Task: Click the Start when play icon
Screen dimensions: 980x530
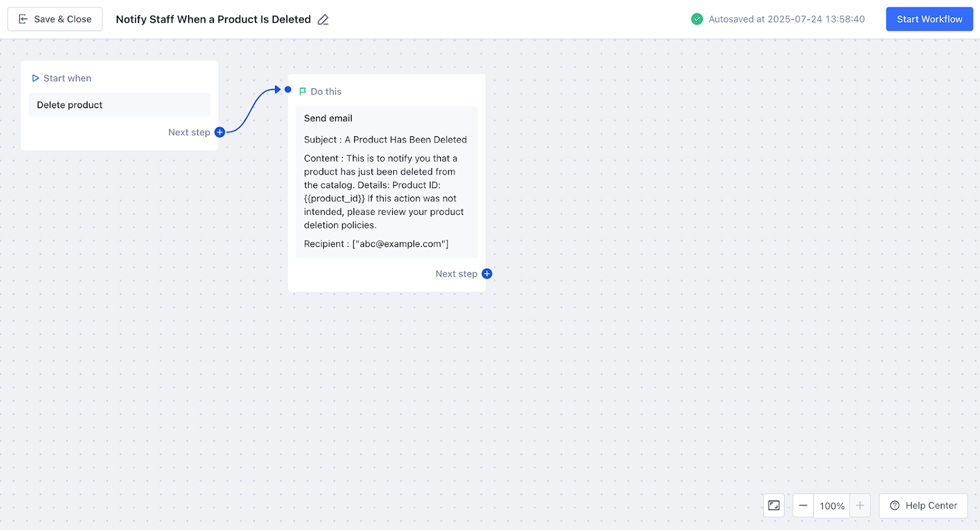Action: pyautogui.click(x=36, y=78)
